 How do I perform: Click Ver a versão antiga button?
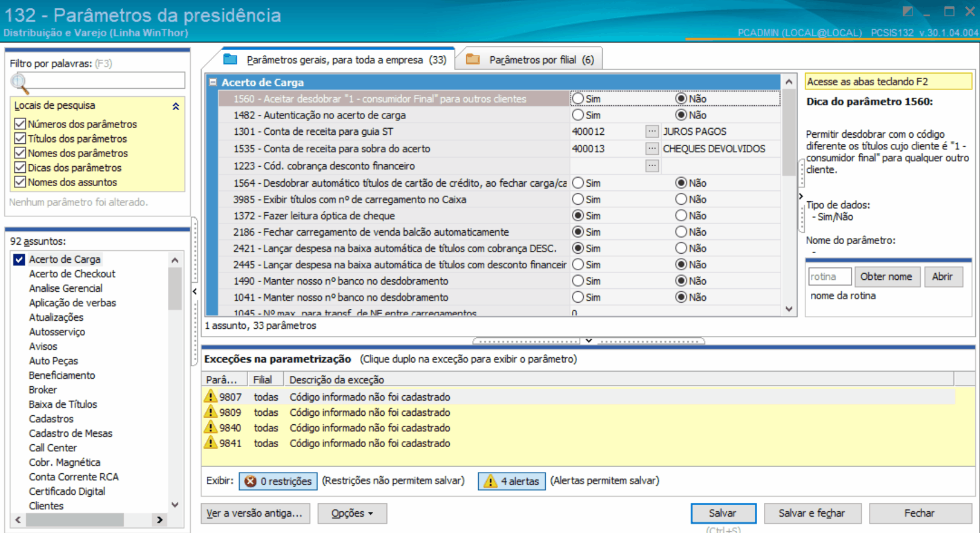pyautogui.click(x=255, y=513)
